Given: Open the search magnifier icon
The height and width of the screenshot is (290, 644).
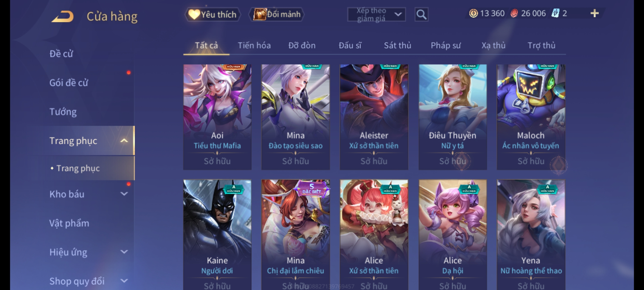Looking at the screenshot, I should tap(421, 15).
